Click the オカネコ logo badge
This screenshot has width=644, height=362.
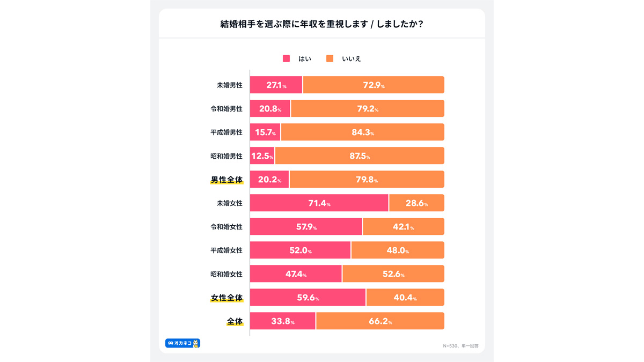pyautogui.click(x=182, y=343)
